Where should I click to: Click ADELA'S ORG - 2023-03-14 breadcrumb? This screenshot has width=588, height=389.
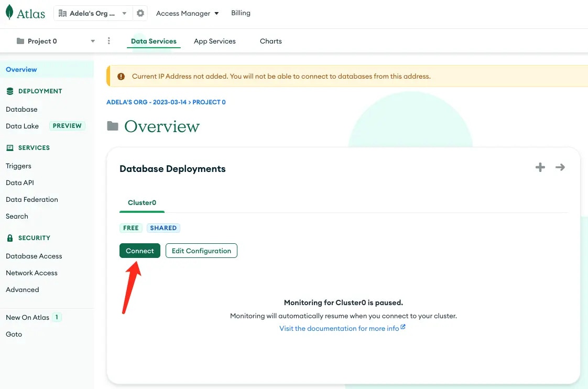[x=146, y=102]
